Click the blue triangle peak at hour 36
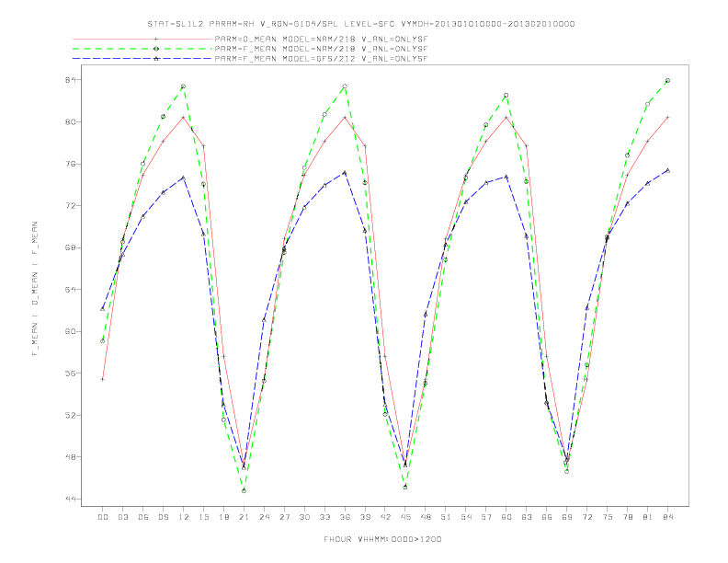The image size is (728, 563). pyautogui.click(x=345, y=172)
